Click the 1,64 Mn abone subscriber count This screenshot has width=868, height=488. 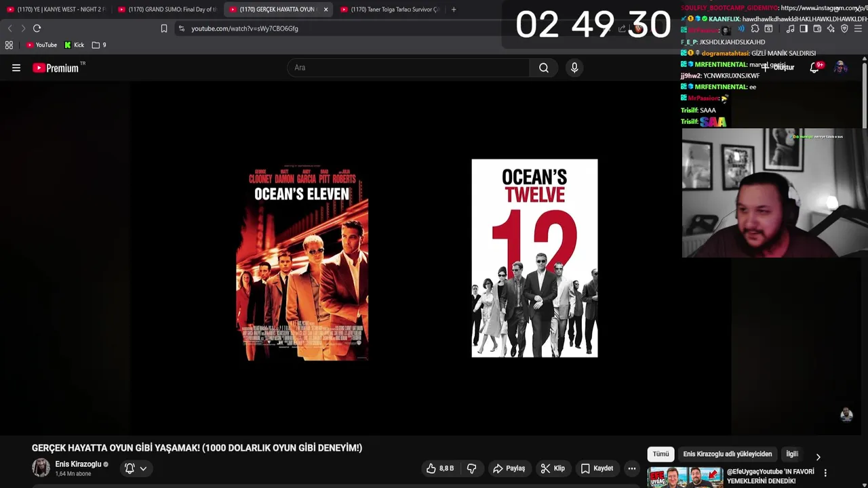pyautogui.click(x=73, y=474)
